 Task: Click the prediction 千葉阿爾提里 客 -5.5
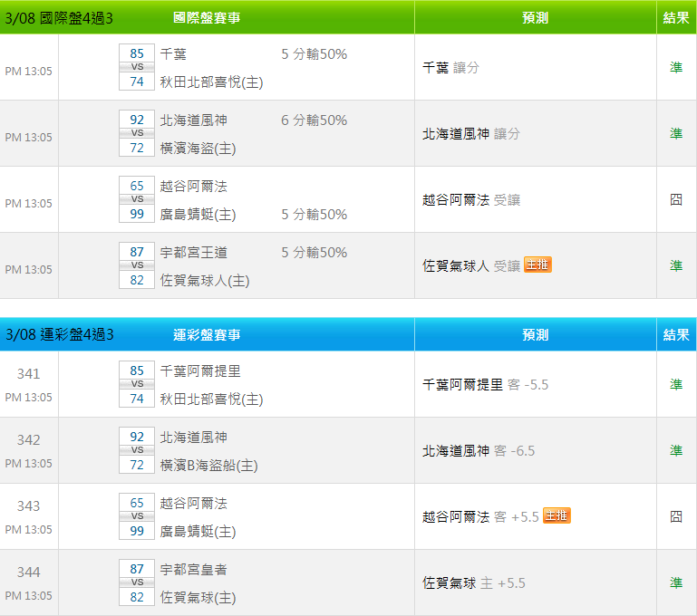click(485, 384)
